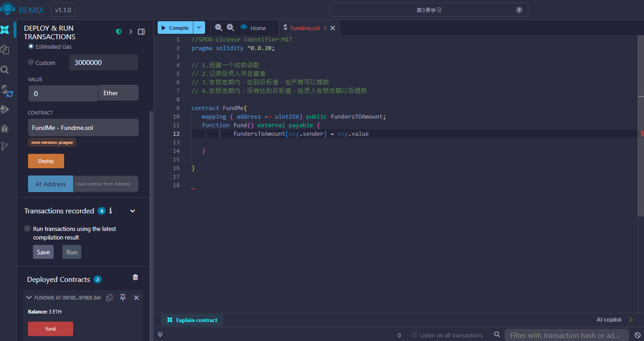Click the Remix logo icon

(x=8, y=9)
